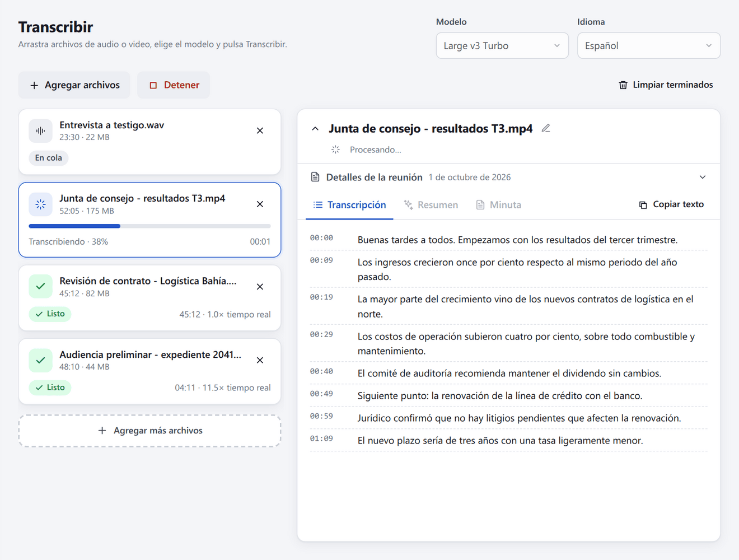Collapse the transcript panel using the chevron by its title
739x560 pixels.
(315, 129)
